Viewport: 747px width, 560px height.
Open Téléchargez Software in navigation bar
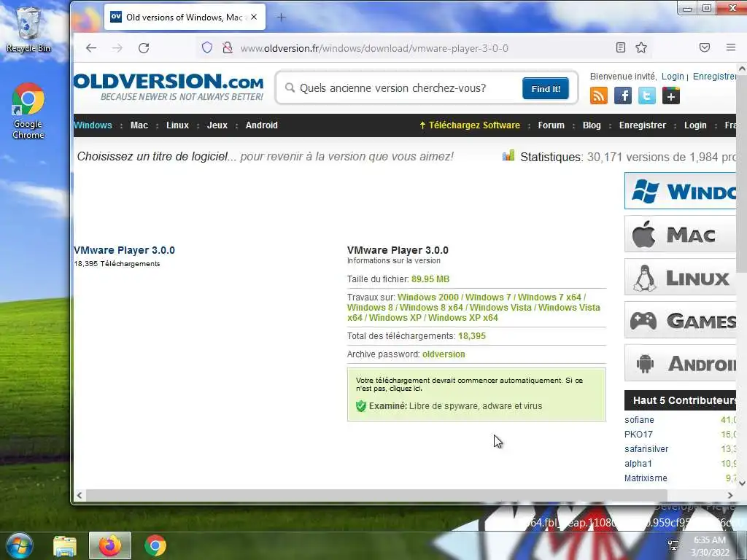coord(470,125)
